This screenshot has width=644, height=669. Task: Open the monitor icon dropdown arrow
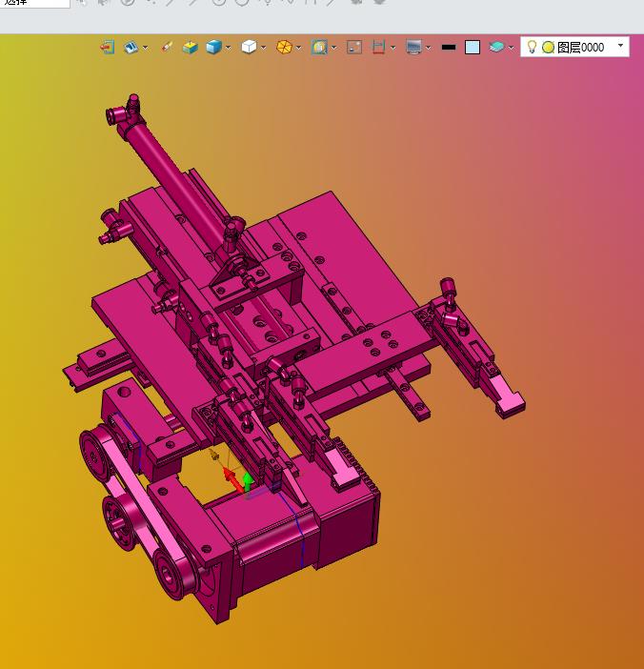click(428, 48)
